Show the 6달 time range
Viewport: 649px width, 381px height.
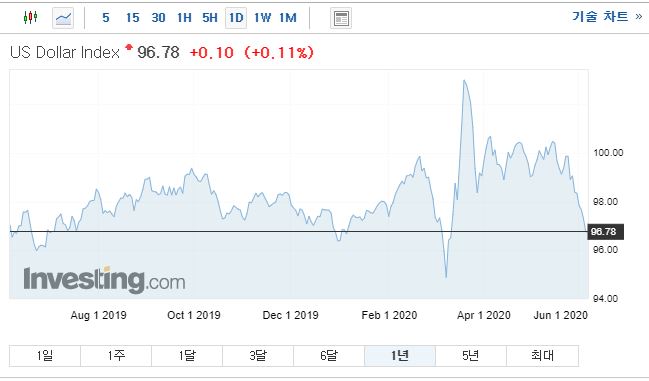pyautogui.click(x=329, y=356)
